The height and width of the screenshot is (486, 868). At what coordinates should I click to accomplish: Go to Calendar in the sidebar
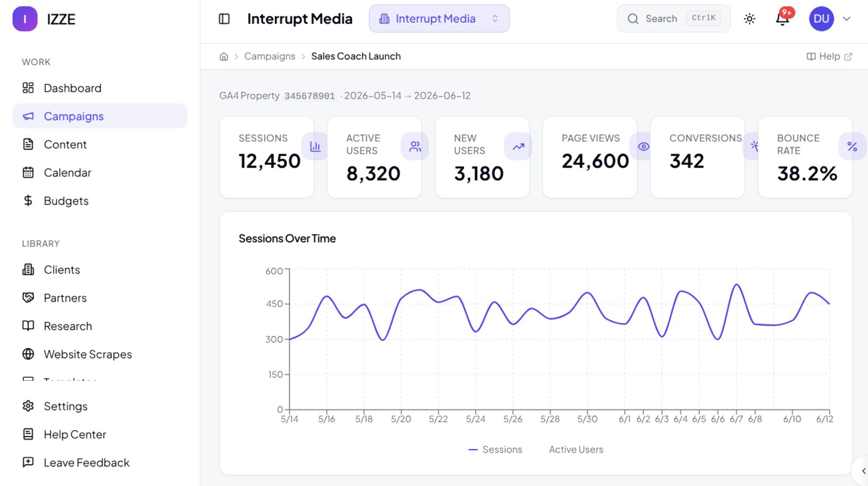click(x=100, y=172)
